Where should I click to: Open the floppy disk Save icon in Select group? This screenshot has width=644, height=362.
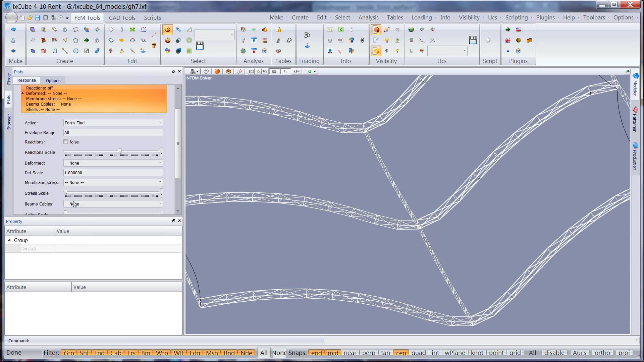click(x=200, y=46)
